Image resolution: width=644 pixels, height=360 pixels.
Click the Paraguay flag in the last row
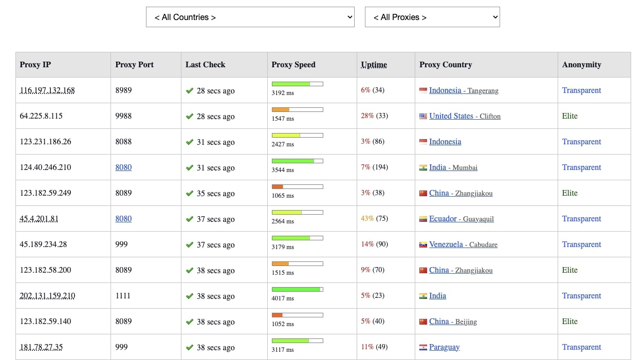pyautogui.click(x=422, y=347)
